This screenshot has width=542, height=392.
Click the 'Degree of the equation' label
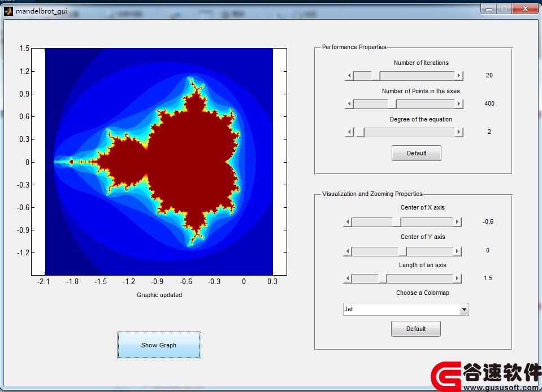[420, 120]
